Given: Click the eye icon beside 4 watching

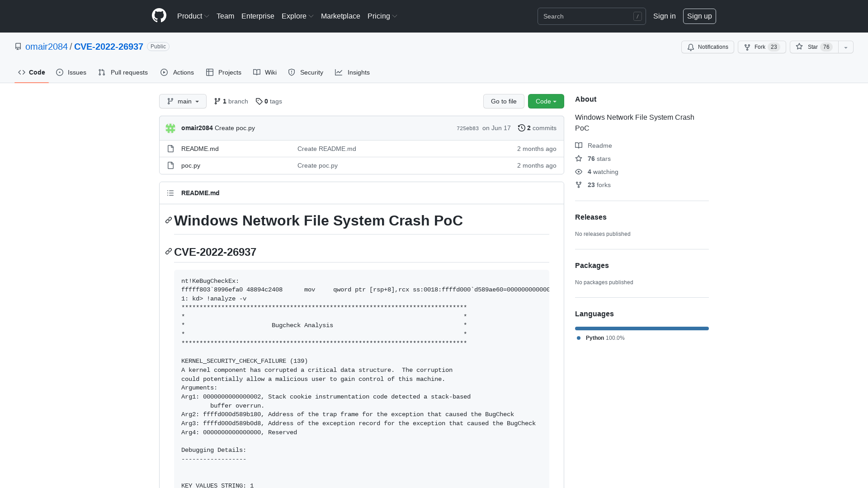Looking at the screenshot, I should [579, 172].
